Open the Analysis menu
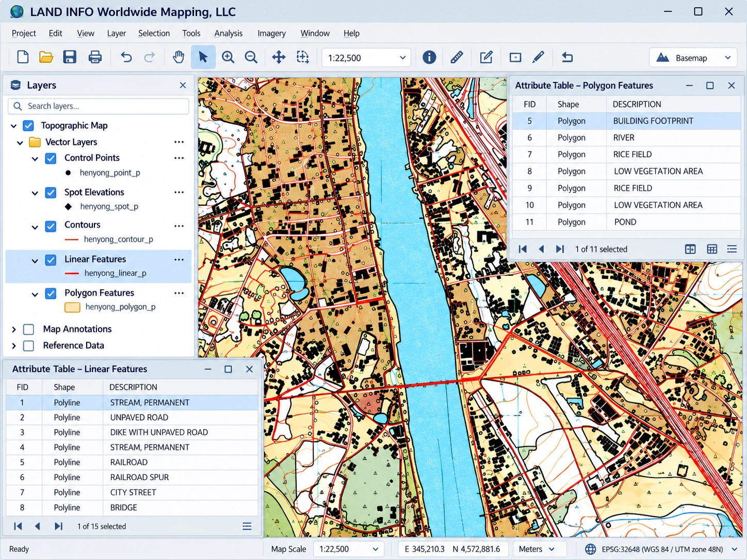Viewport: 747px width, 560px height. pyautogui.click(x=229, y=33)
